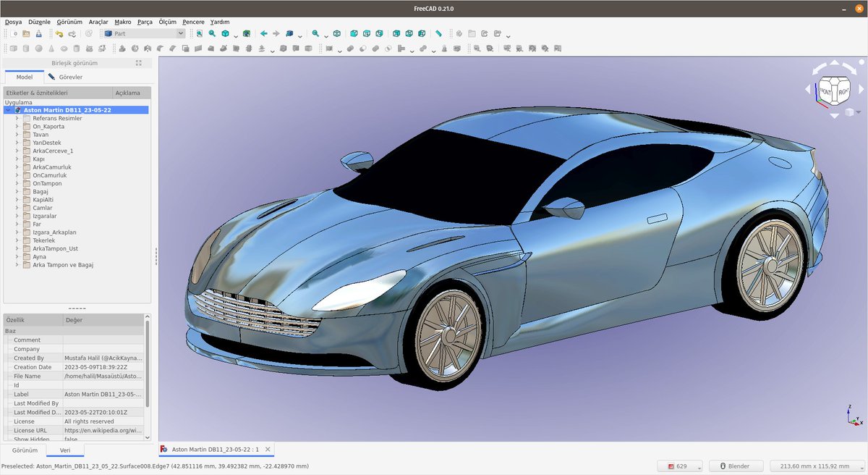Click the navigation cube mini-menu cube
The height and width of the screenshot is (475, 868).
click(850, 112)
